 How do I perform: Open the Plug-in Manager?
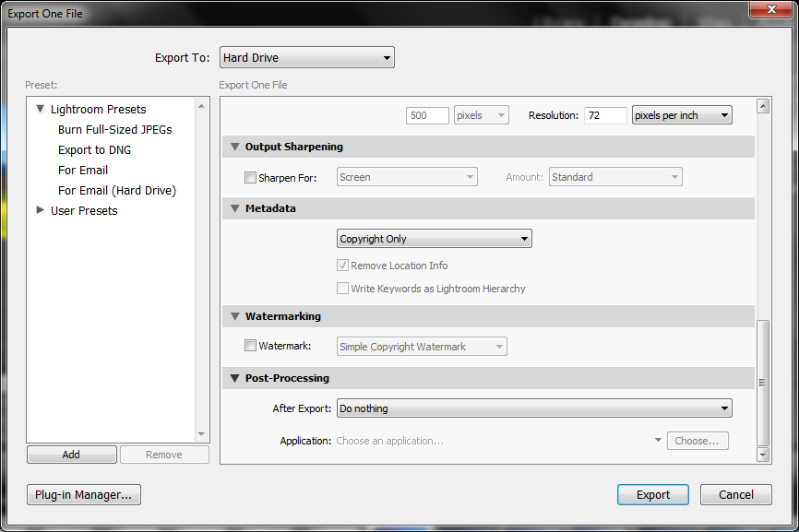click(x=84, y=495)
